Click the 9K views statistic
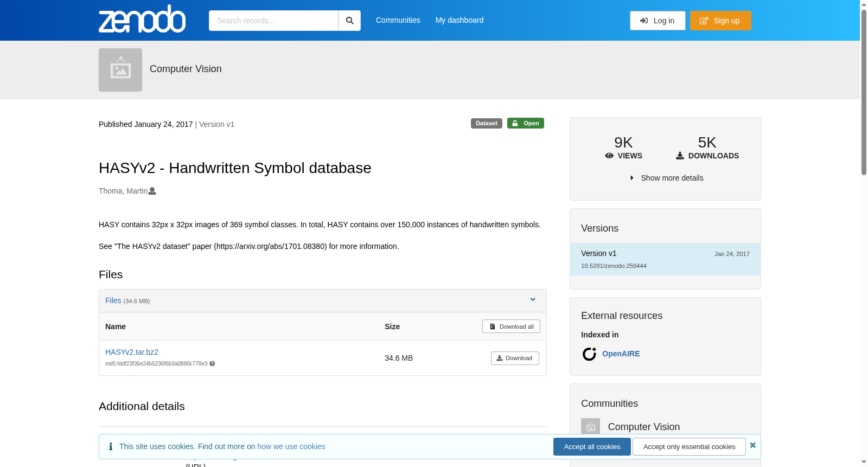 pos(623,148)
